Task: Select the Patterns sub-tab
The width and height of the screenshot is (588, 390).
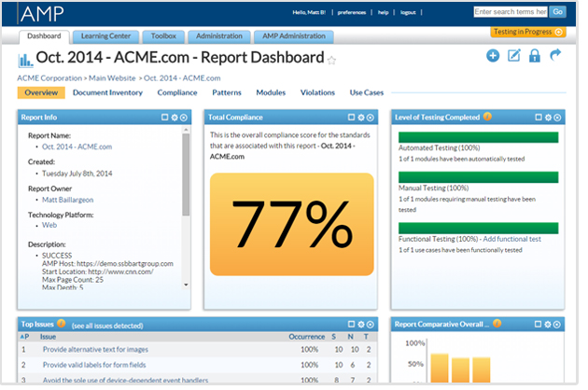Action: tap(227, 92)
